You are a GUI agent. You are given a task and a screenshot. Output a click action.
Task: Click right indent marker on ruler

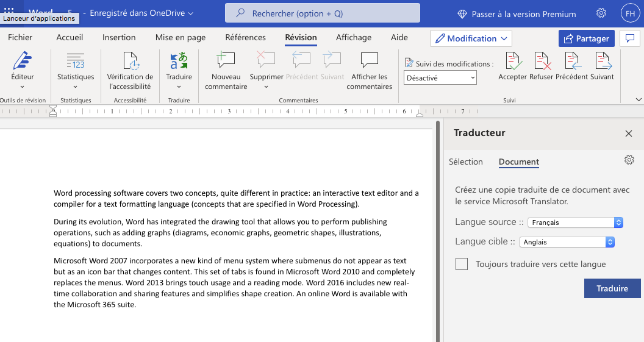pyautogui.click(x=420, y=114)
